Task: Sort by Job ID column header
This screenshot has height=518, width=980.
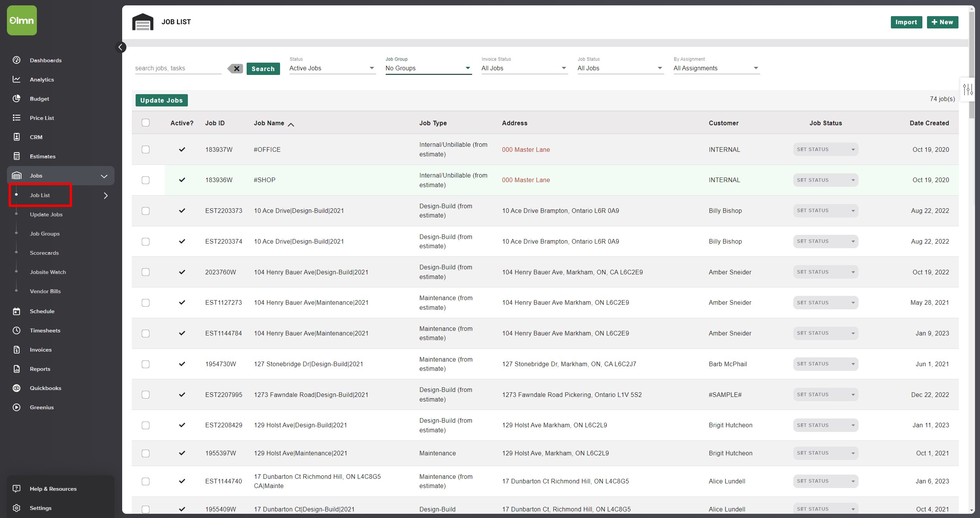Action: (x=215, y=123)
